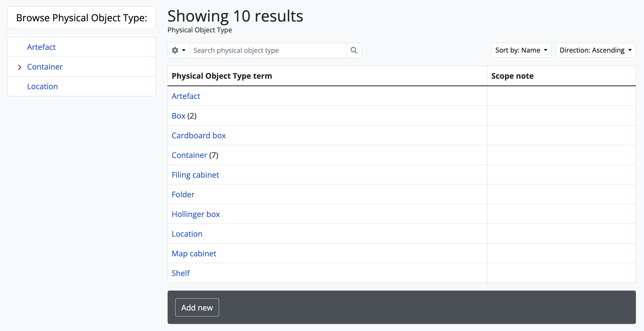
Task: Open the Filing cabinet term link
Action: (195, 175)
